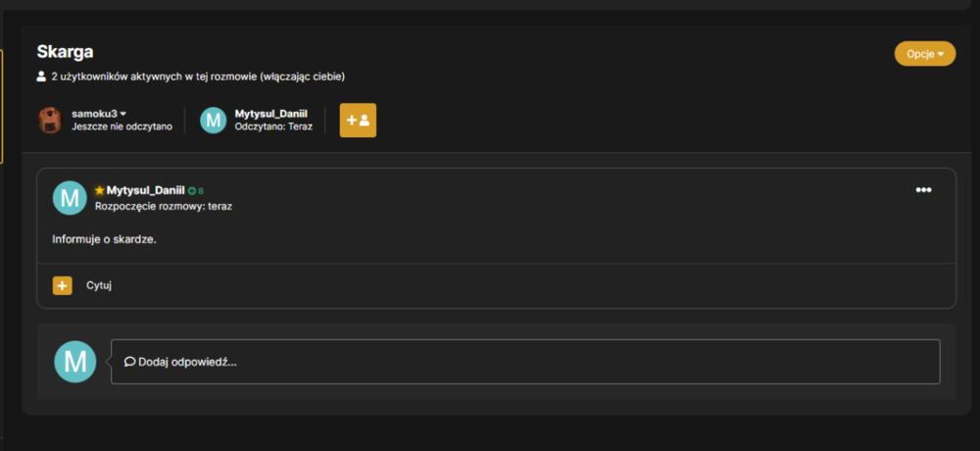Screen dimensions: 980x451
Task: Open Mytysul_Daniil profile in participants list
Action: 271,114
